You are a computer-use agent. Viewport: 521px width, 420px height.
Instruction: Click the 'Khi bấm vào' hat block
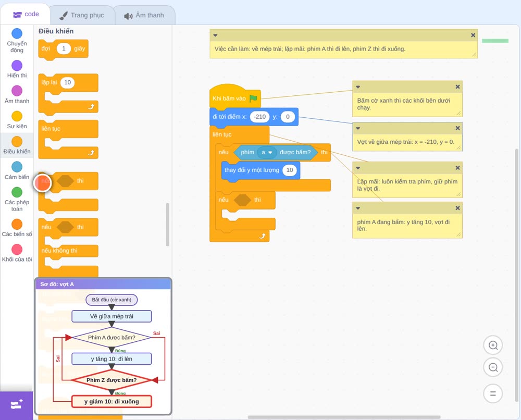(234, 97)
